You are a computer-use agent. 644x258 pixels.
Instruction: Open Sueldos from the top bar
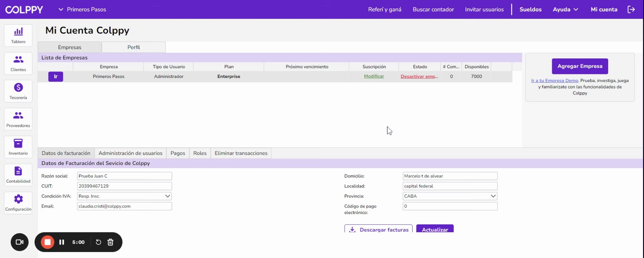pyautogui.click(x=531, y=9)
